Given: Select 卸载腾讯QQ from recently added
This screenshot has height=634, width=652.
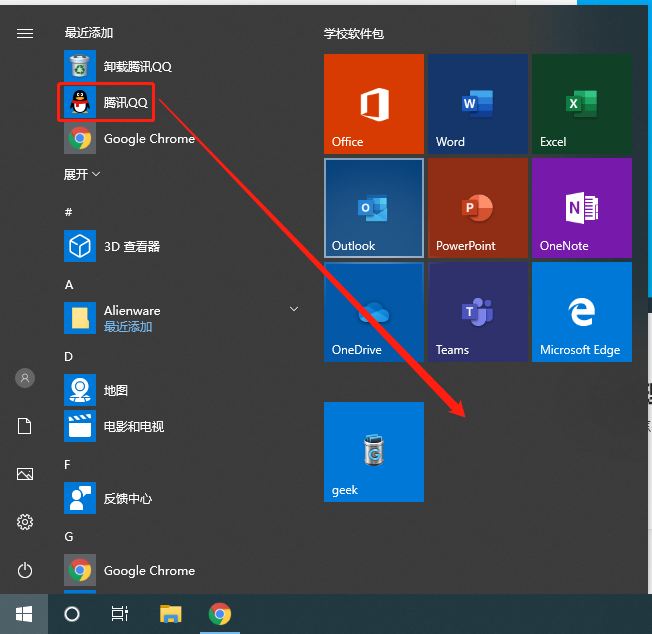Looking at the screenshot, I should (x=118, y=66).
